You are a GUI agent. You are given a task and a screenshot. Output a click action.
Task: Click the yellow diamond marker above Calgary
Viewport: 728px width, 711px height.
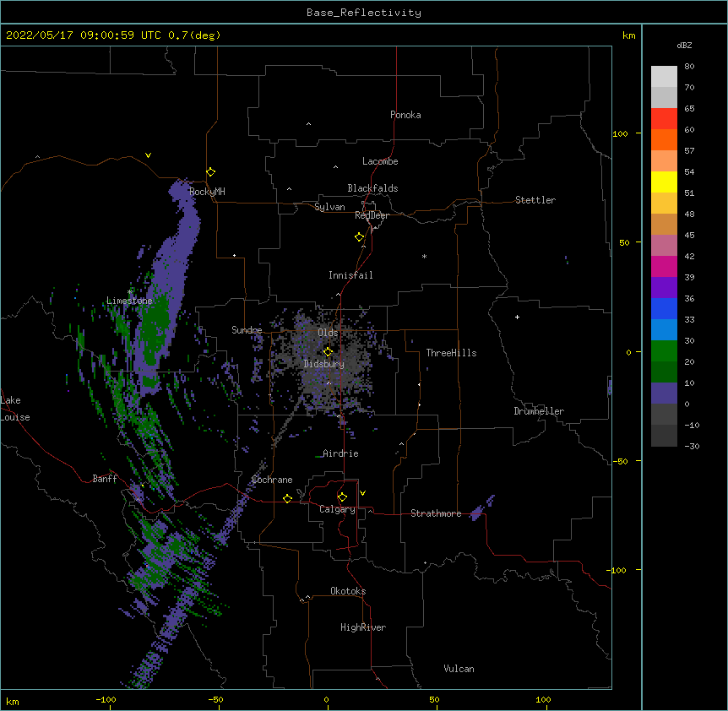pyautogui.click(x=342, y=497)
